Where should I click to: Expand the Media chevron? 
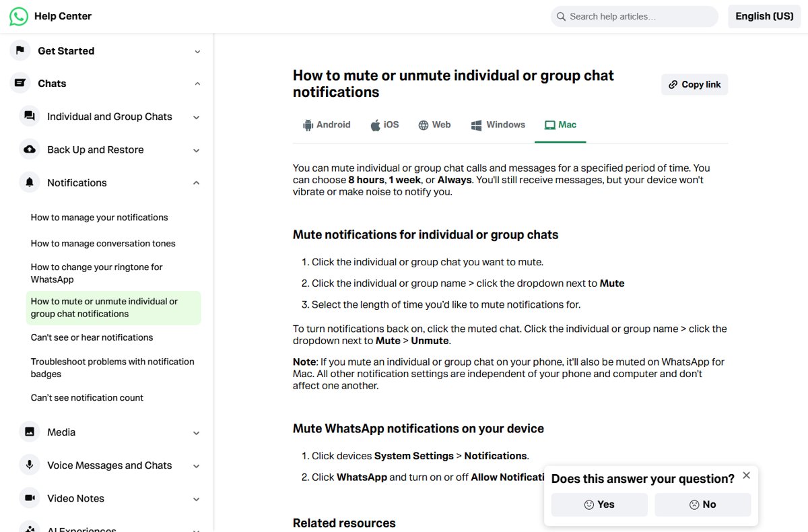(197, 433)
